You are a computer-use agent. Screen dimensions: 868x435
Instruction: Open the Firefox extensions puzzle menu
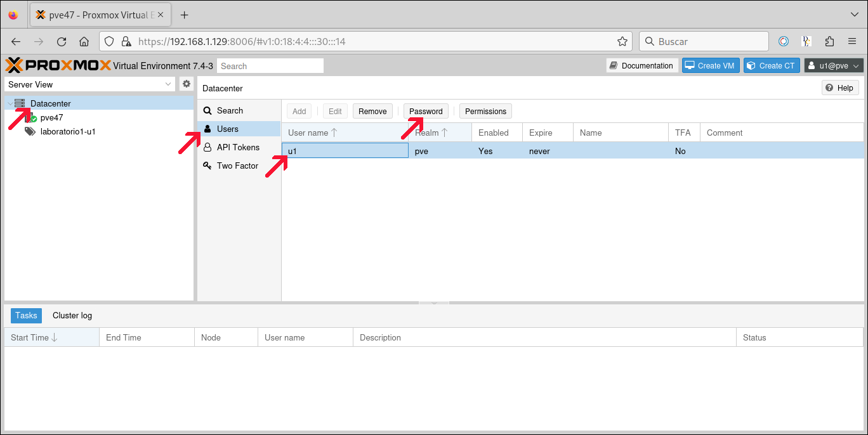click(x=829, y=41)
